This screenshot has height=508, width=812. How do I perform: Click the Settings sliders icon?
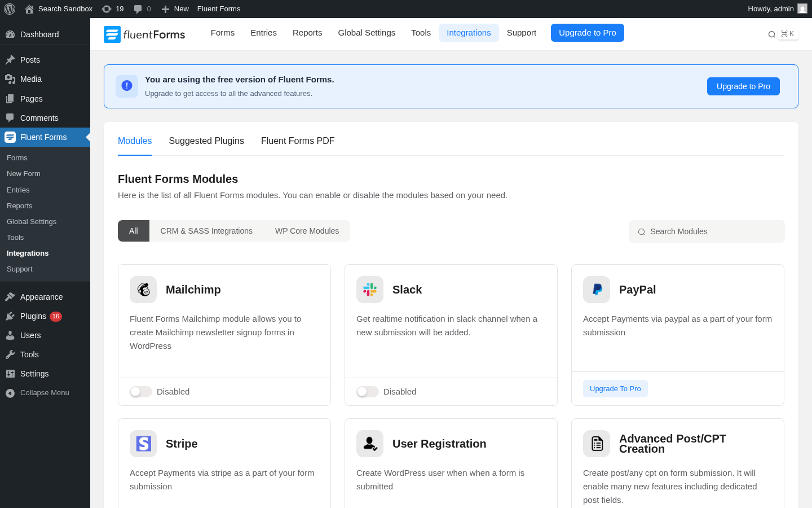coord(10,374)
